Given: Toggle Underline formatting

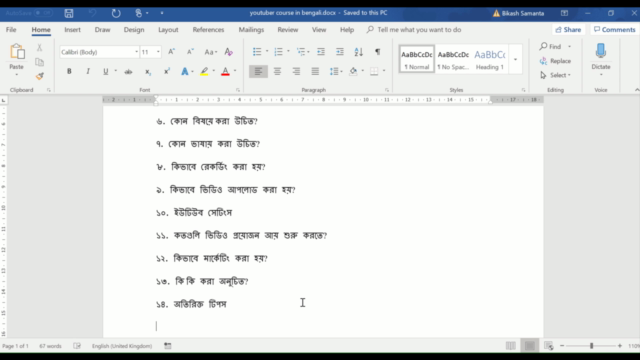Looking at the screenshot, I should [x=106, y=71].
